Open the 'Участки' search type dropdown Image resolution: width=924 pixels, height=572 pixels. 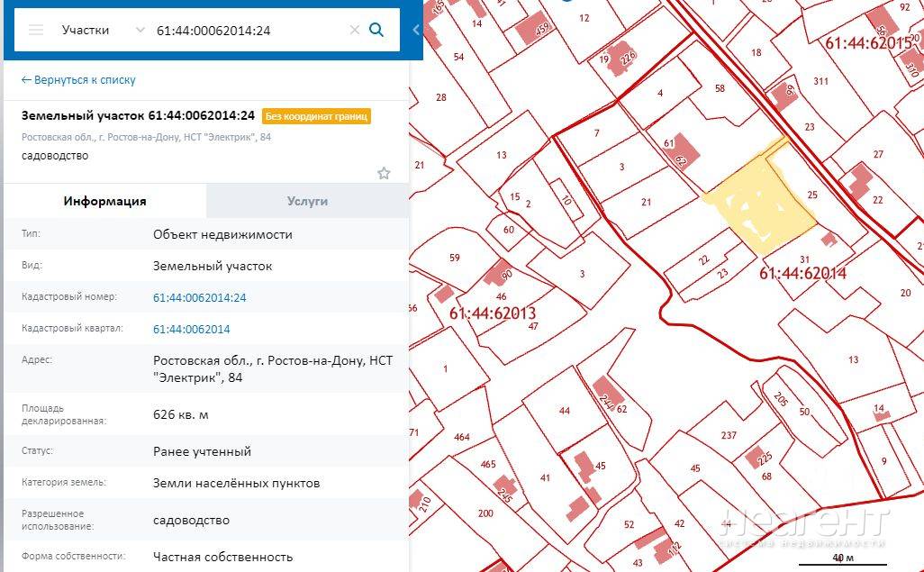point(86,30)
